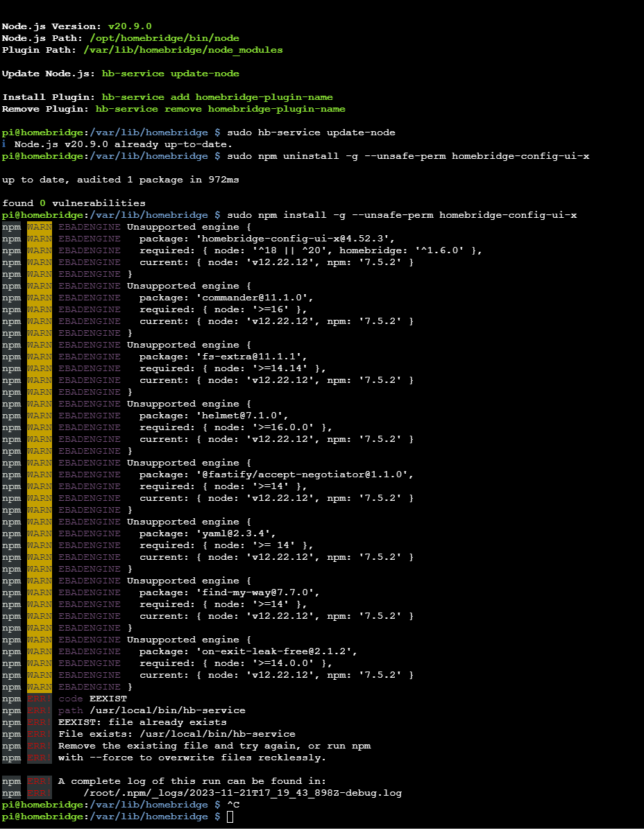Click the 'commander@11.1.0' package name
The height and width of the screenshot is (829, 644).
[254, 298]
